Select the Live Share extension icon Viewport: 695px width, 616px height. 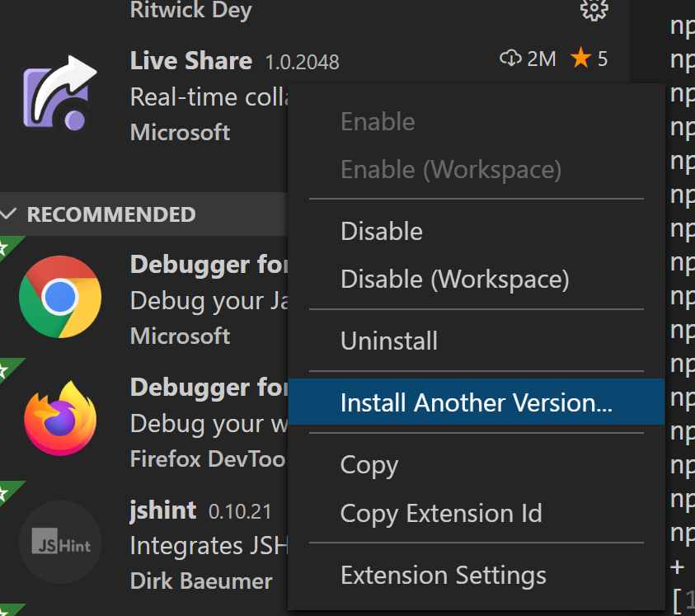point(60,93)
